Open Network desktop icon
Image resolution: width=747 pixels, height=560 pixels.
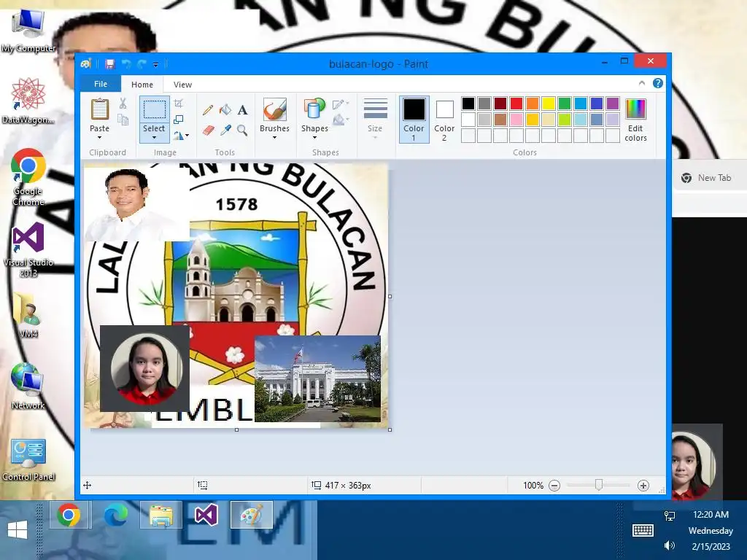coord(28,386)
